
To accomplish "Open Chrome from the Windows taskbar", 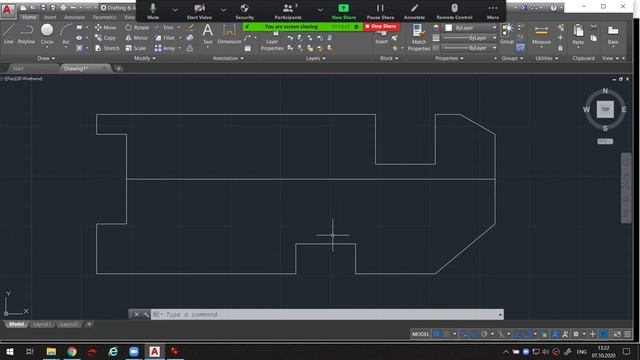I will tap(72, 351).
